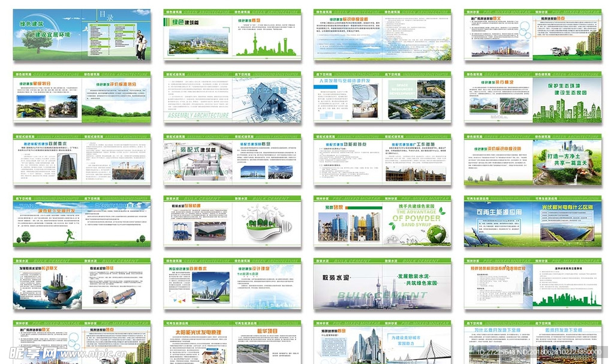
Task: Select the 评价标准划分 heading text
Action: [x=122, y=84]
